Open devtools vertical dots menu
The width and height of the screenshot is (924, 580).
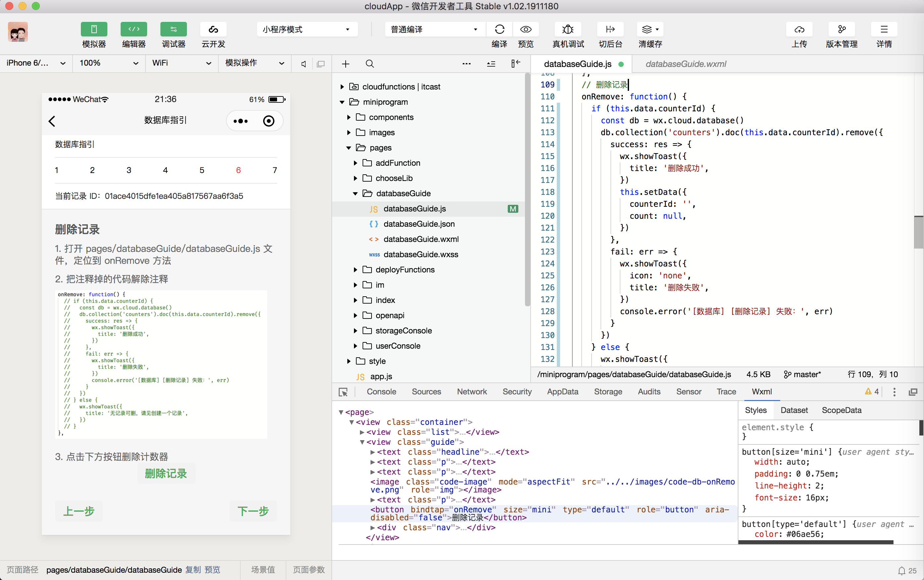point(895,392)
